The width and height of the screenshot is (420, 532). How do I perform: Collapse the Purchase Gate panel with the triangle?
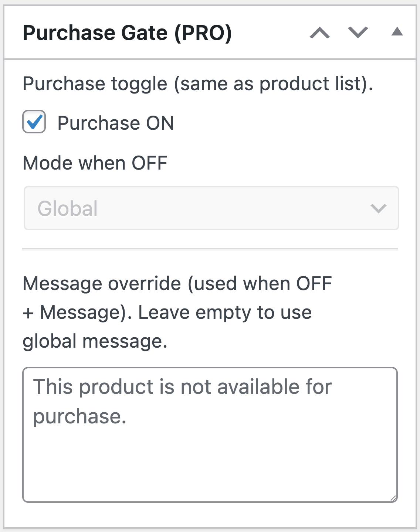point(397,32)
